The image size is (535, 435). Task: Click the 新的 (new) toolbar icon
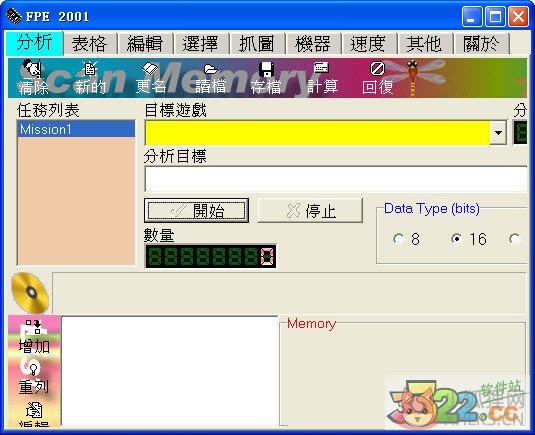pyautogui.click(x=90, y=78)
